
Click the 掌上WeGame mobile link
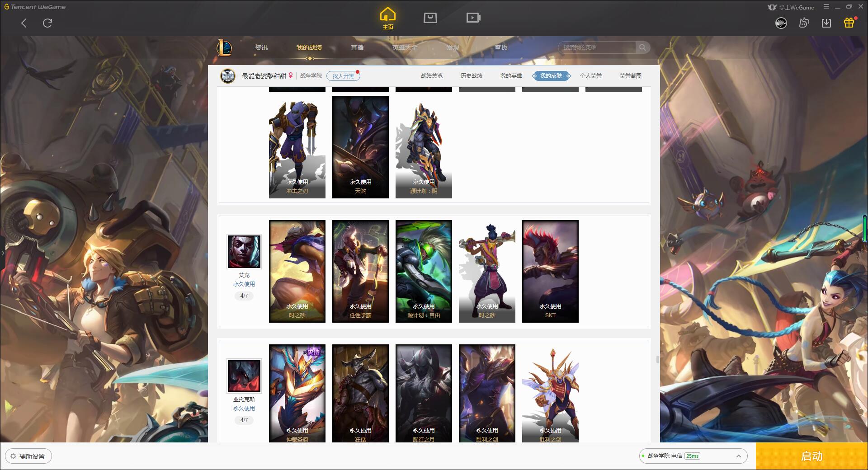coord(791,7)
